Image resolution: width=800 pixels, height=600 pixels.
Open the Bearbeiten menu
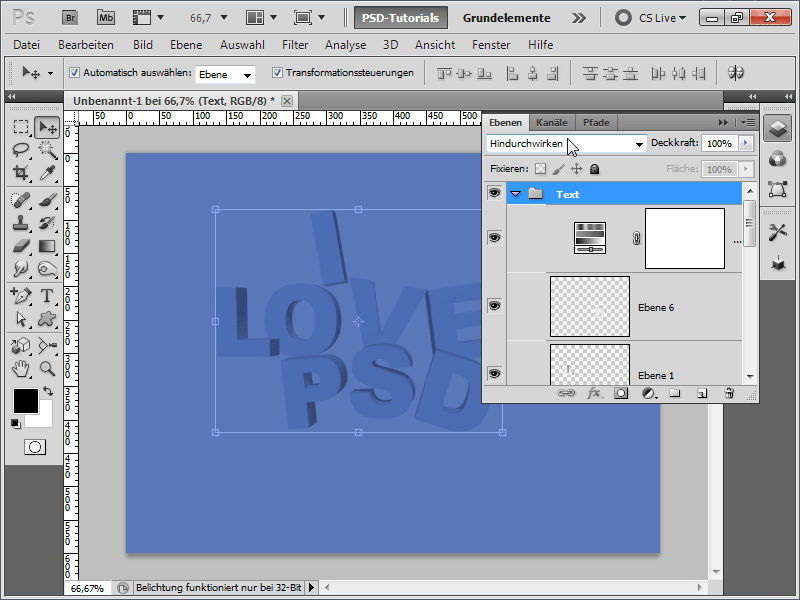tap(86, 45)
